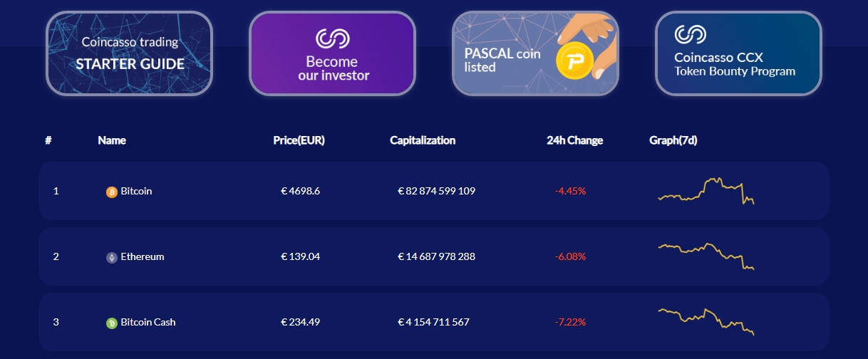The image size is (868, 359).
Task: Click the Bitcoin orange coin icon
Action: point(111,192)
